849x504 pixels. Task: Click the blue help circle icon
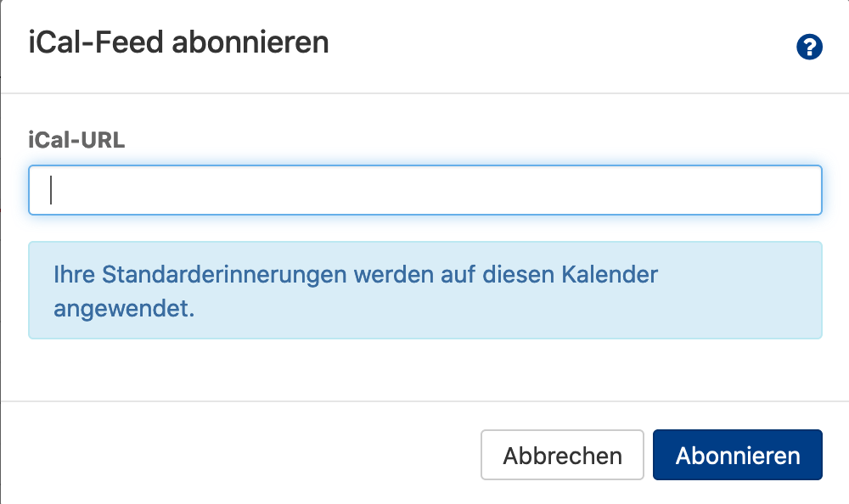click(809, 47)
